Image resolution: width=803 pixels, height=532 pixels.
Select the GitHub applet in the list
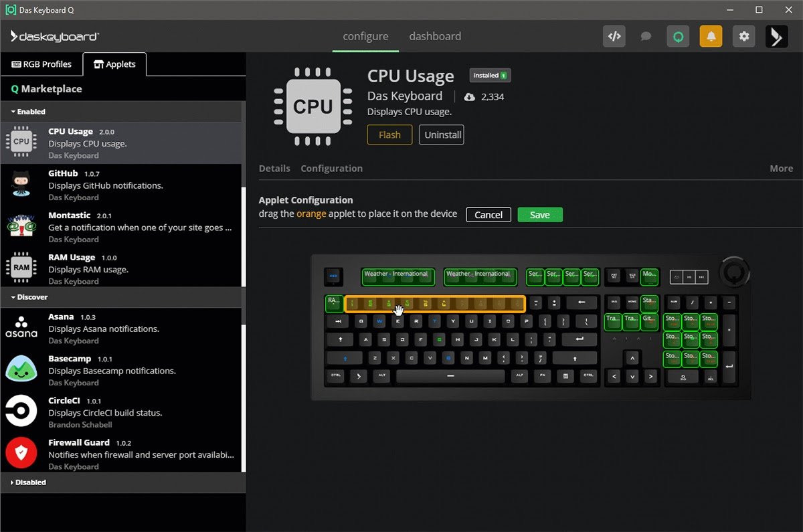pos(120,185)
